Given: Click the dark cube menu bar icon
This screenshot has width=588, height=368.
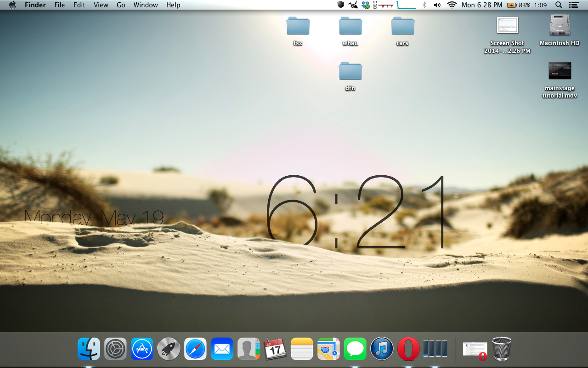Looking at the screenshot, I should 340,5.
